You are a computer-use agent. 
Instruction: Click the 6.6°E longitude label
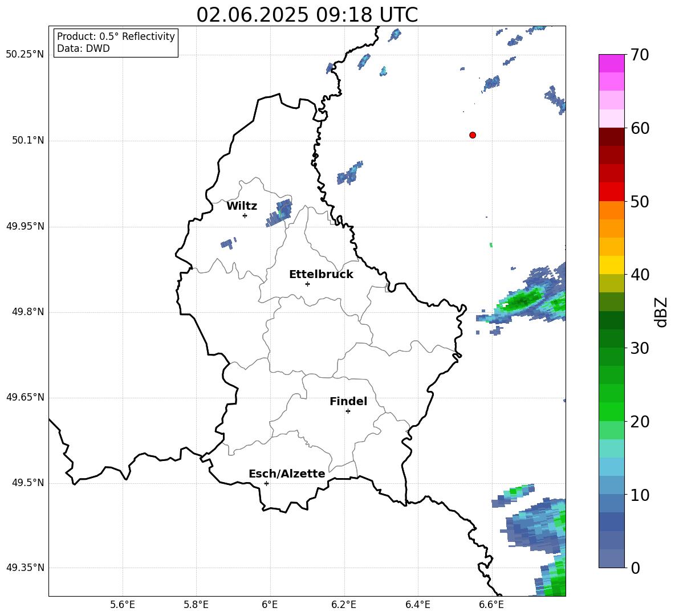491,605
